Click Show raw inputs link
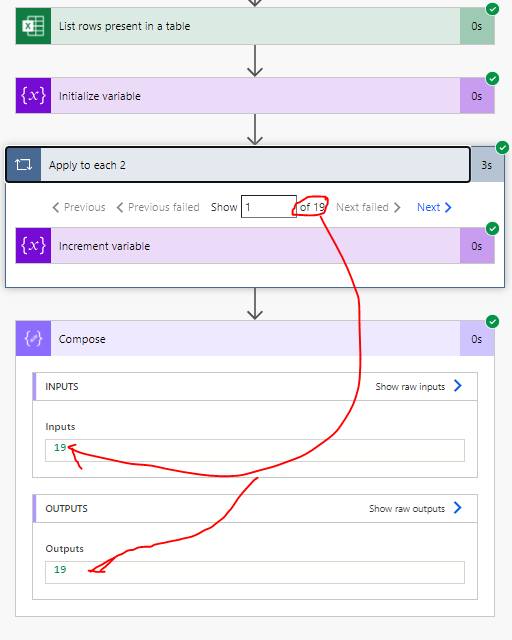Image resolution: width=512 pixels, height=640 pixels. tap(410, 387)
